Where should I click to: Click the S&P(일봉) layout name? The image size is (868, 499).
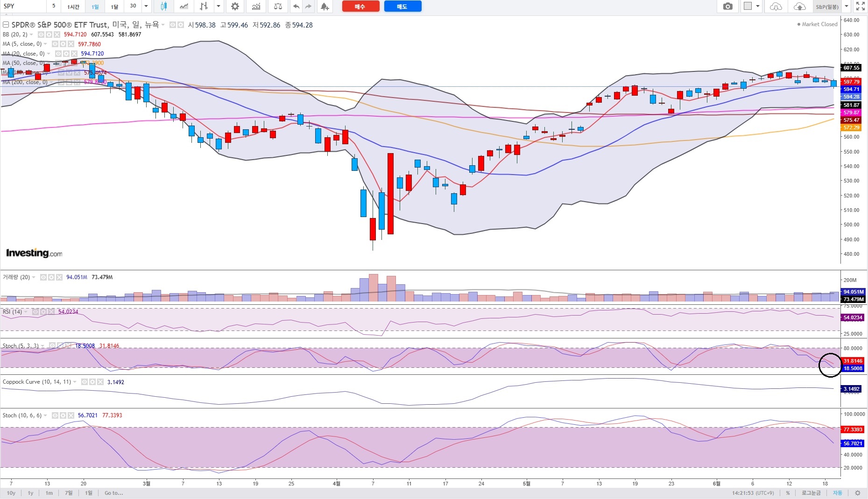[827, 7]
